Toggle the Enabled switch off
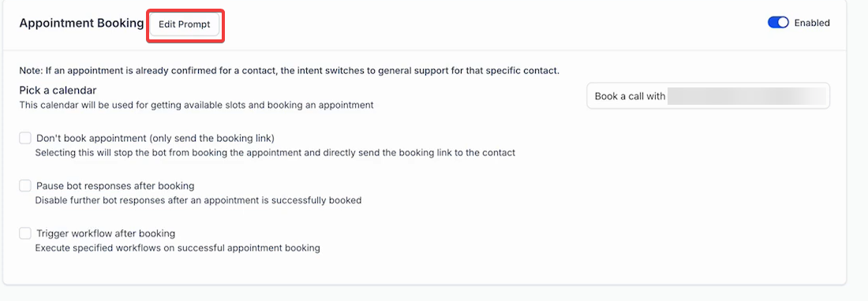Image resolution: width=868 pixels, height=301 pixels. click(778, 23)
